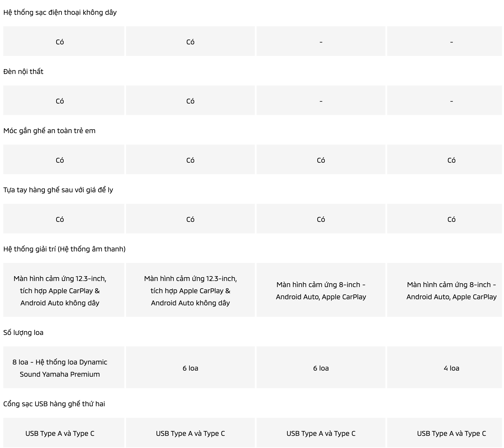Click the 8 loa Yamaha Premium cell

(60, 368)
